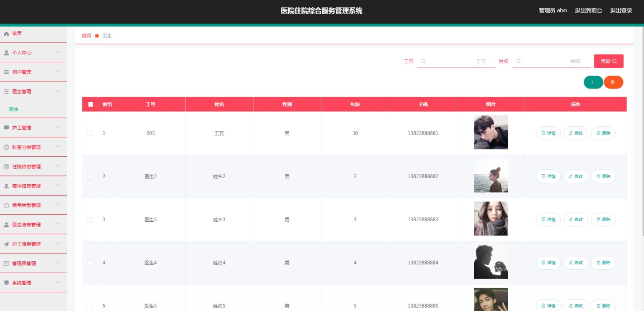Image resolution: width=644 pixels, height=311 pixels.
Task: Click the 查询 search button
Action: tap(608, 61)
